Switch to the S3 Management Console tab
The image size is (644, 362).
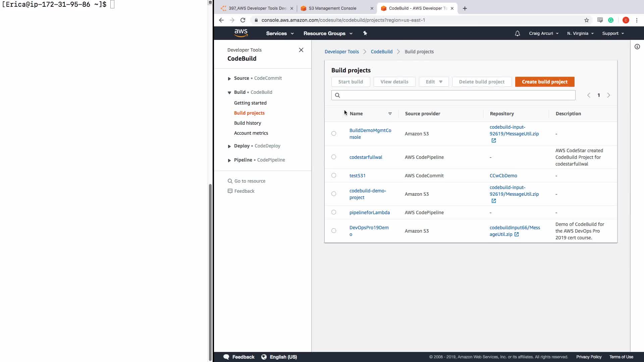[x=332, y=8]
